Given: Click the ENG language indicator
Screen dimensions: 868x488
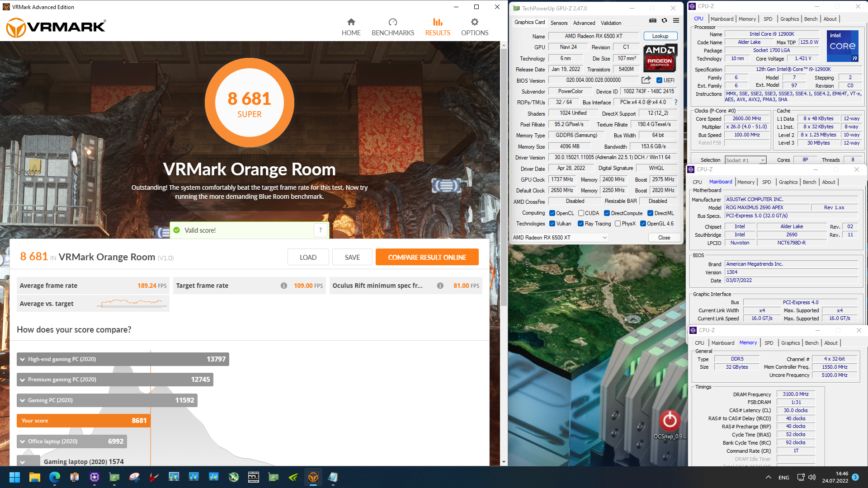Looking at the screenshot, I should pos(784,477).
